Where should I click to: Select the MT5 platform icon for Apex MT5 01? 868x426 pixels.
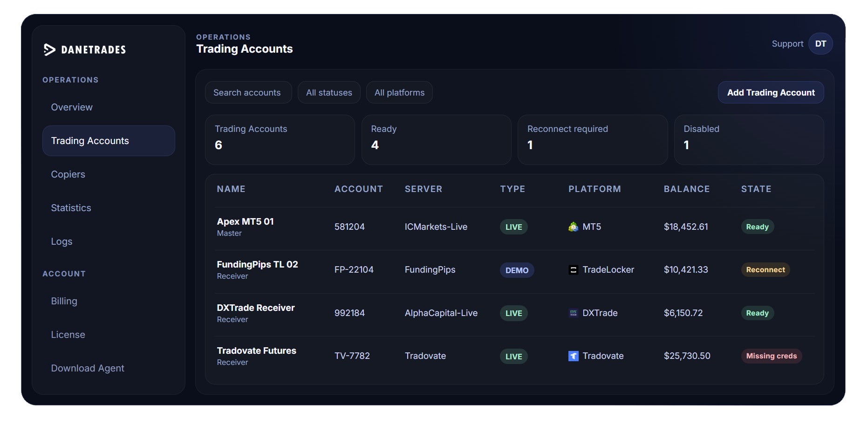coord(573,227)
